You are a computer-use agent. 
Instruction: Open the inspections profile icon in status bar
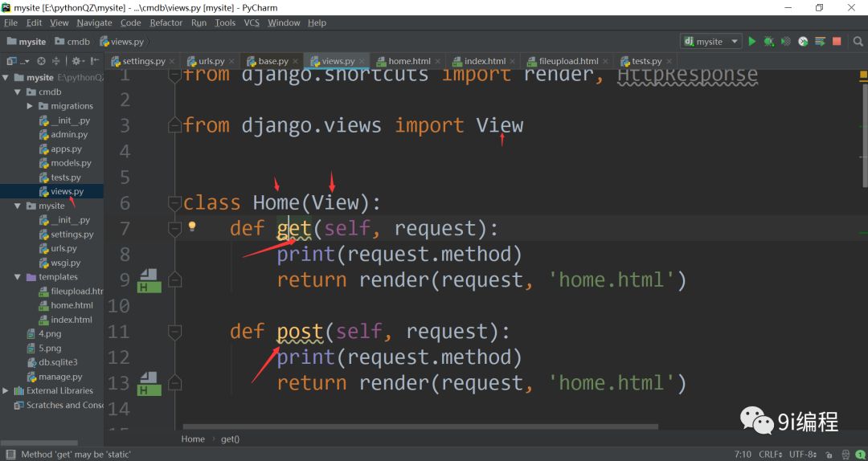click(x=845, y=455)
